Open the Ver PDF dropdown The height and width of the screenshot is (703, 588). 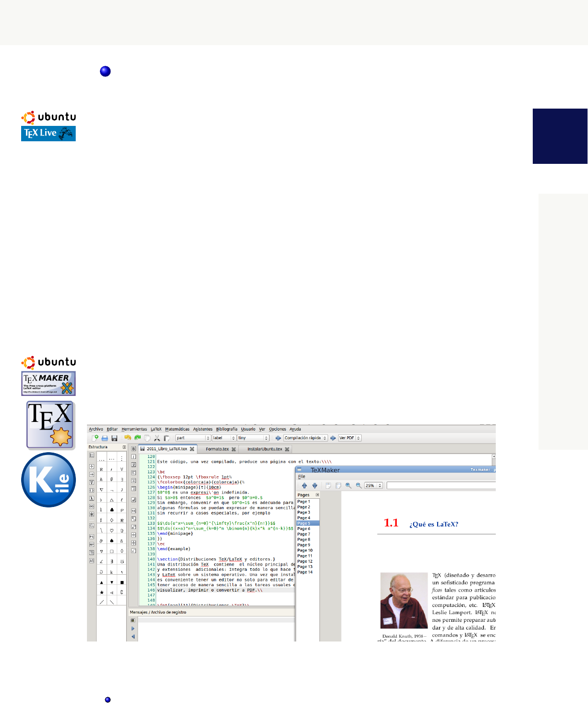click(x=350, y=438)
